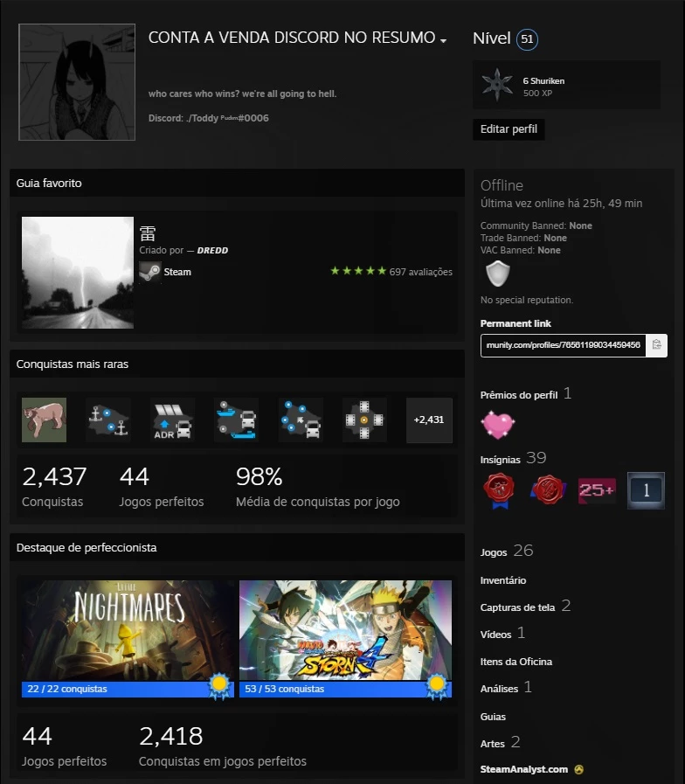This screenshot has height=784, width=685.
Task: Open the cross-shaped film achievement icon
Action: click(364, 420)
